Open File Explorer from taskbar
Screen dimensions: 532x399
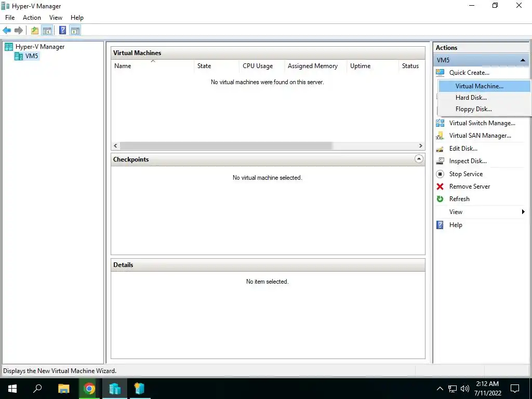[63, 389]
